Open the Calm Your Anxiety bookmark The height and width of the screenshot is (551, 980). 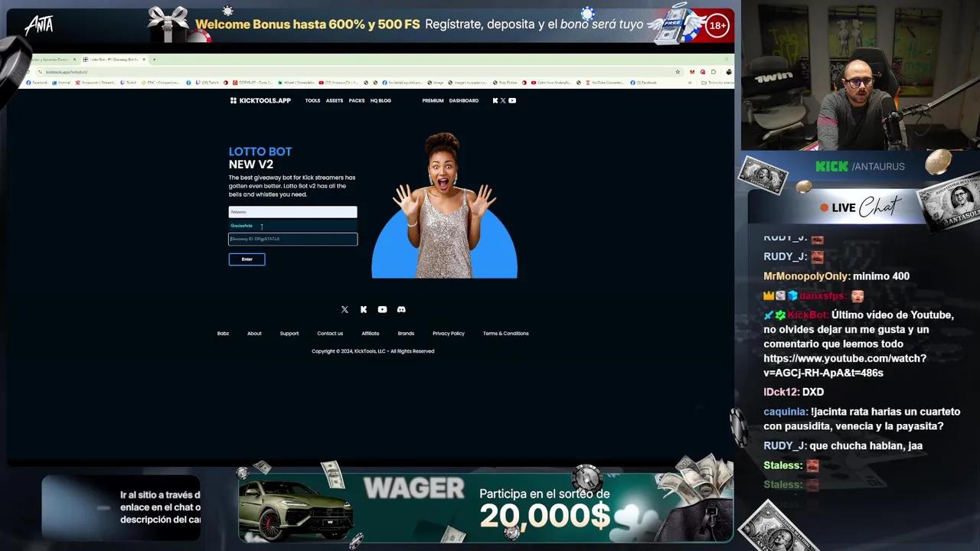(551, 82)
